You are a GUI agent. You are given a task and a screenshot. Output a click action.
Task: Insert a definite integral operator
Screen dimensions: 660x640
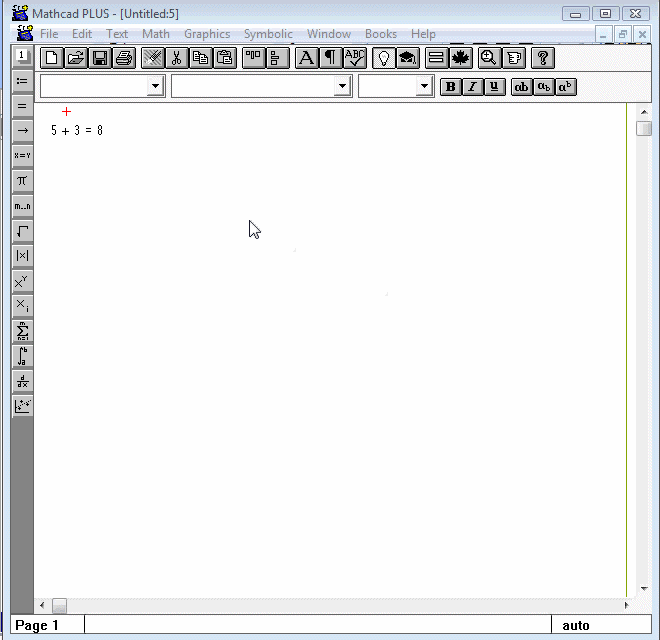22,356
